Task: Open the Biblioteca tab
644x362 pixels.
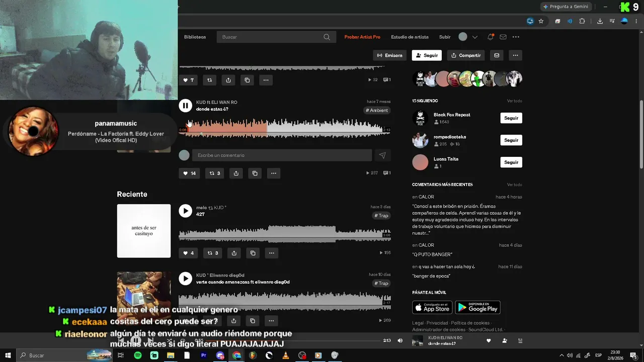Action: tap(195, 37)
